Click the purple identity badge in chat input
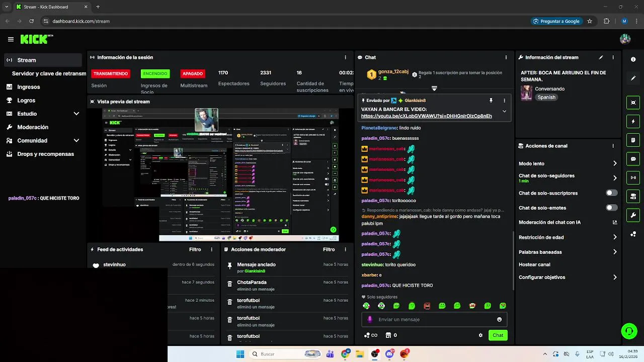 [x=370, y=319]
